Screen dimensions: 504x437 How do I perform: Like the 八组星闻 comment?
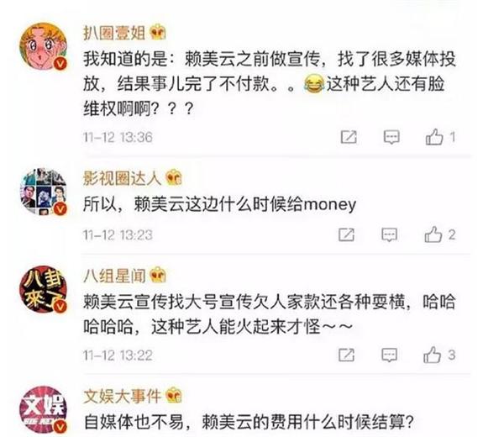click(432, 355)
